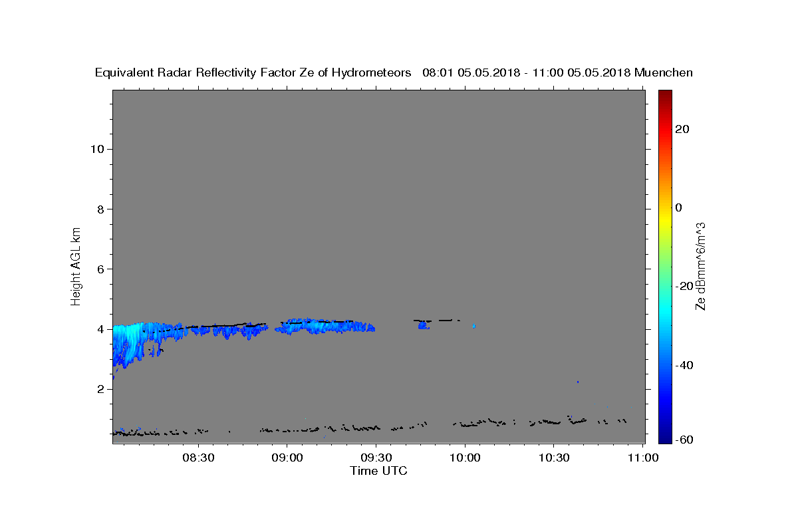798x532 pixels.
Task: Click the 'Ze dBmm^6/m^3' colorbar unit label
Action: (700, 265)
